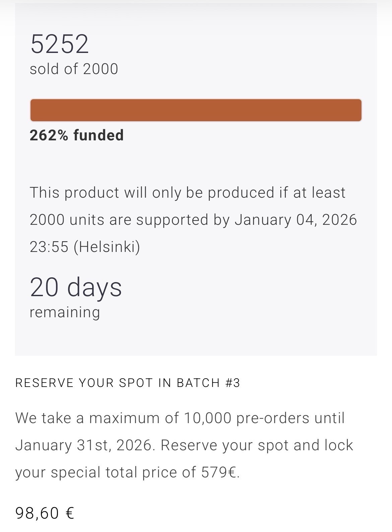
Task: Click the "Reserve your spot and lock" sentence
Action: point(257,445)
